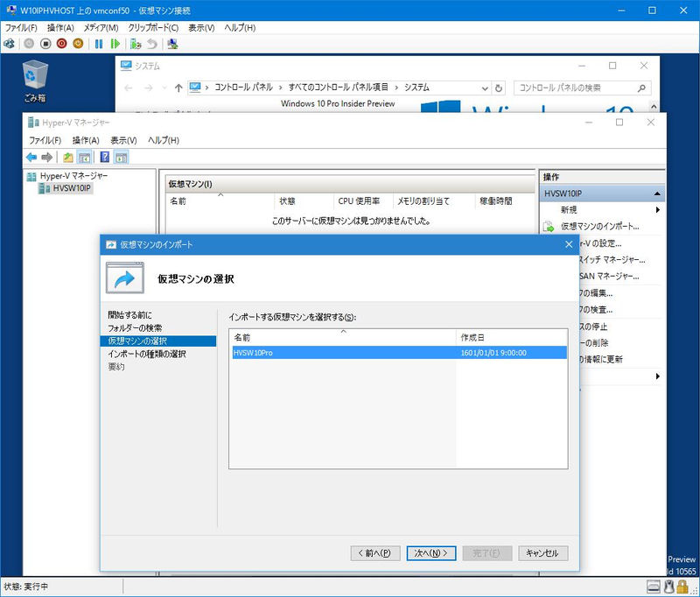Screen dimensions: 700x597
Task: Click the Turn Off (stop square) toolbar icon
Action: 45,44
